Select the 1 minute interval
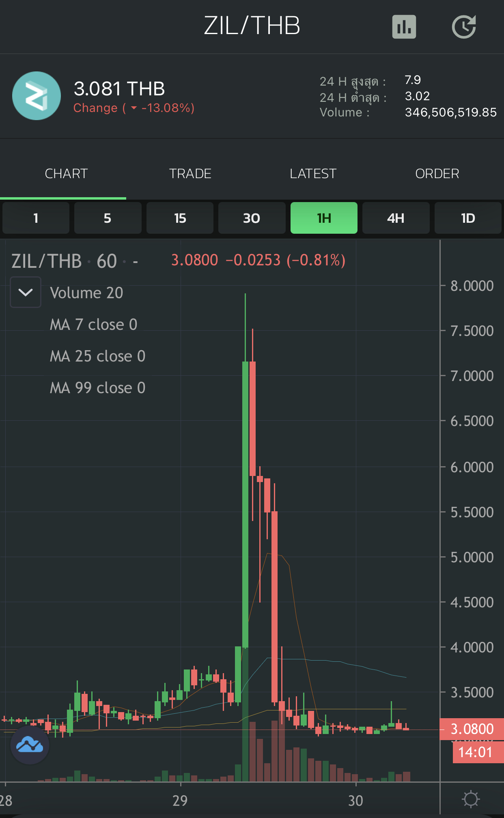This screenshot has height=818, width=504. pos(36,218)
